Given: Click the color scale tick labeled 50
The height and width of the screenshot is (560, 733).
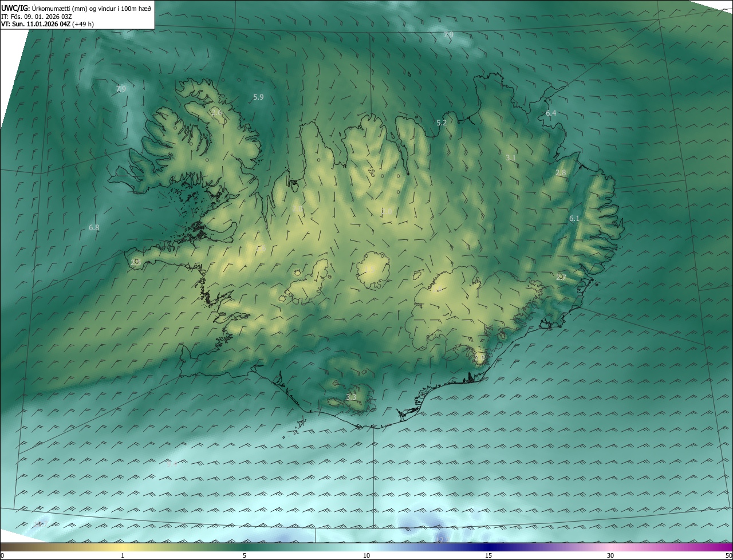Looking at the screenshot, I should [729, 555].
